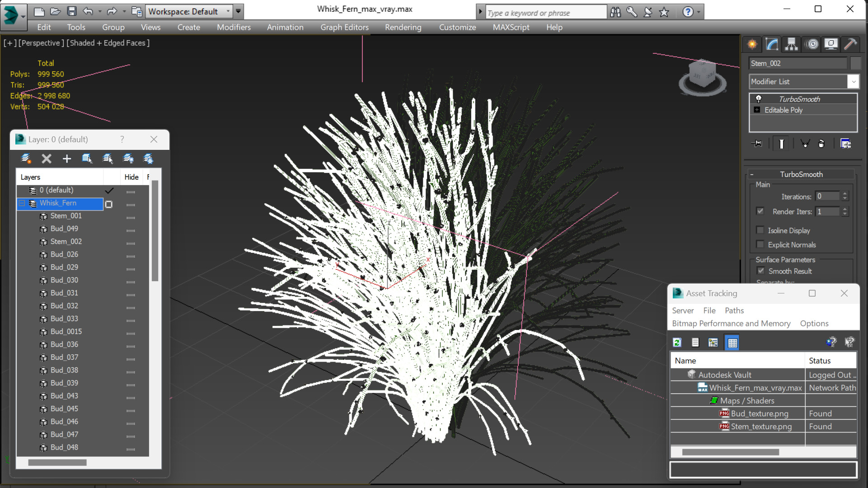The height and width of the screenshot is (488, 868).
Task: Open the Display command panel tab
Action: tap(831, 44)
